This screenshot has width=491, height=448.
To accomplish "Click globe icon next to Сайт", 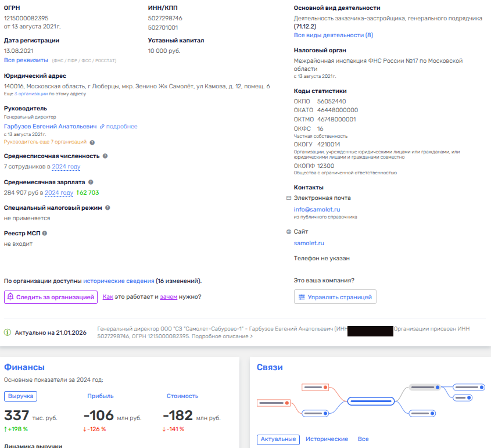I will [x=289, y=232].
